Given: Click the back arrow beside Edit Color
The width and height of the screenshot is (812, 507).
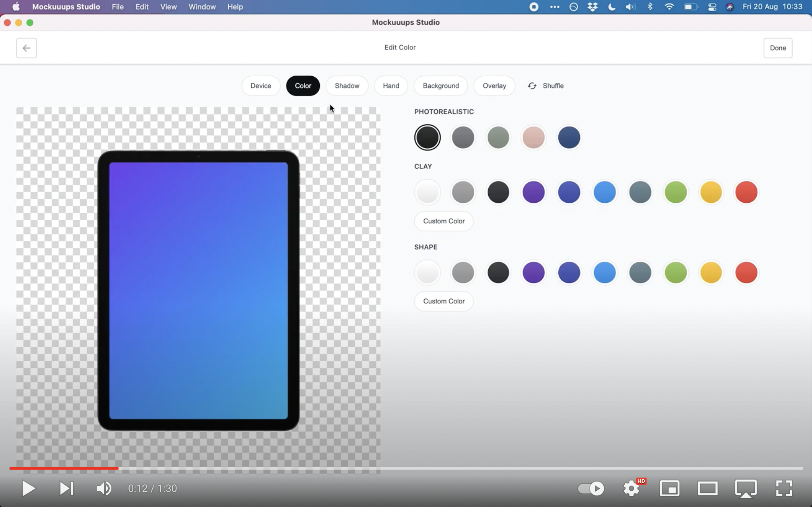Looking at the screenshot, I should pos(26,48).
